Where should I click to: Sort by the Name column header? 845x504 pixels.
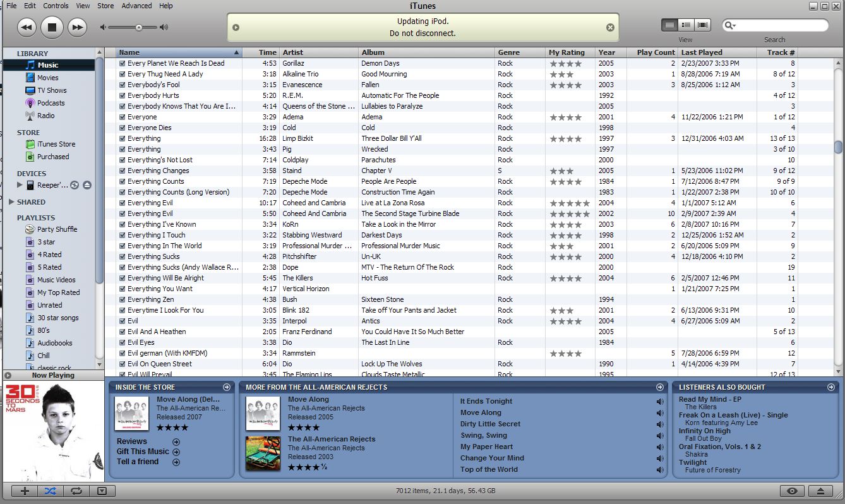179,52
